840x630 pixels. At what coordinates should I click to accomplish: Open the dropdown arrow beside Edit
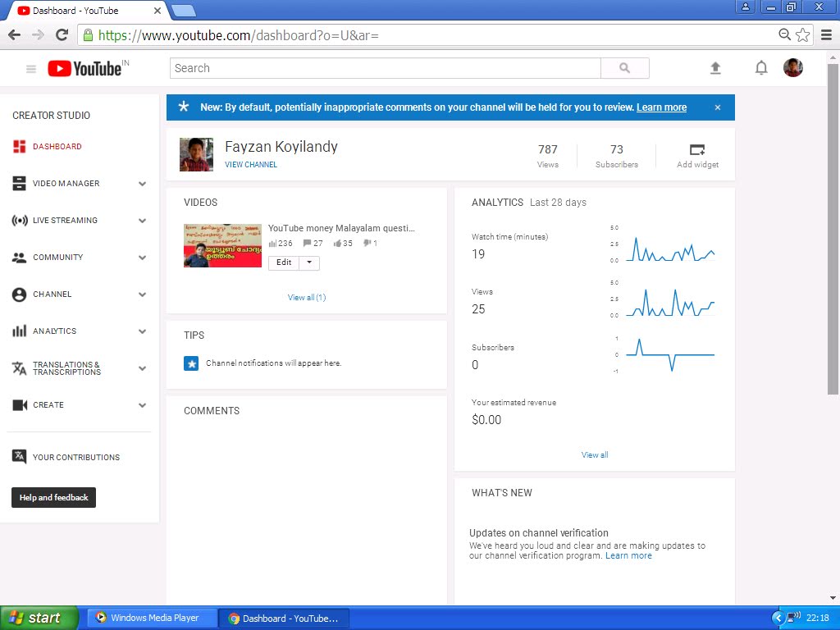(x=309, y=262)
